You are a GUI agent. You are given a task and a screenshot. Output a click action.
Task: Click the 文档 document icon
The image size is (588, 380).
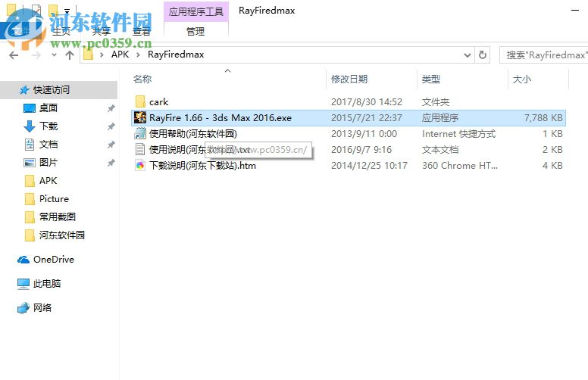click(x=30, y=145)
